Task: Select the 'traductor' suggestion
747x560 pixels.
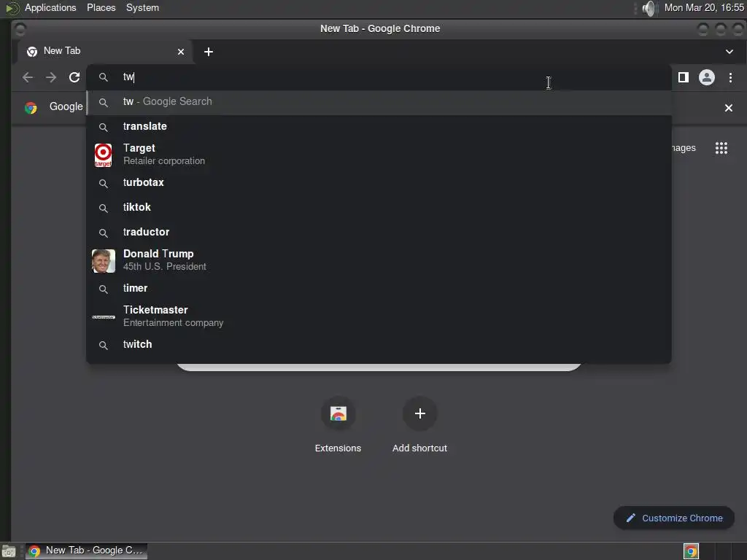Action: (379, 233)
